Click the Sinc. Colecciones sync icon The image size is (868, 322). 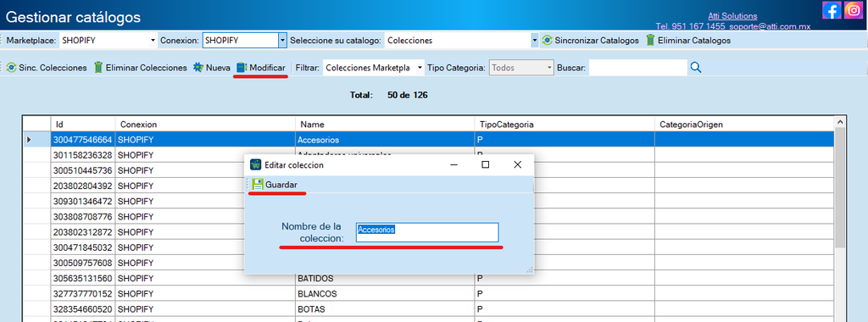tap(10, 68)
